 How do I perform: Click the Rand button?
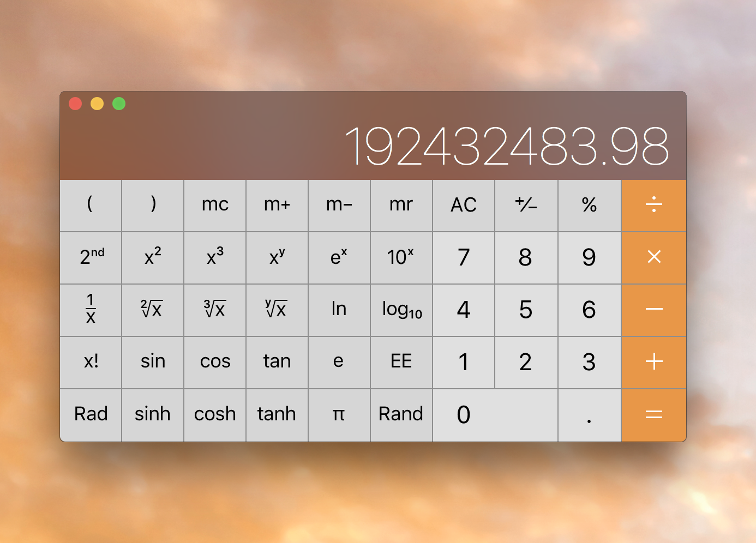[x=401, y=414]
